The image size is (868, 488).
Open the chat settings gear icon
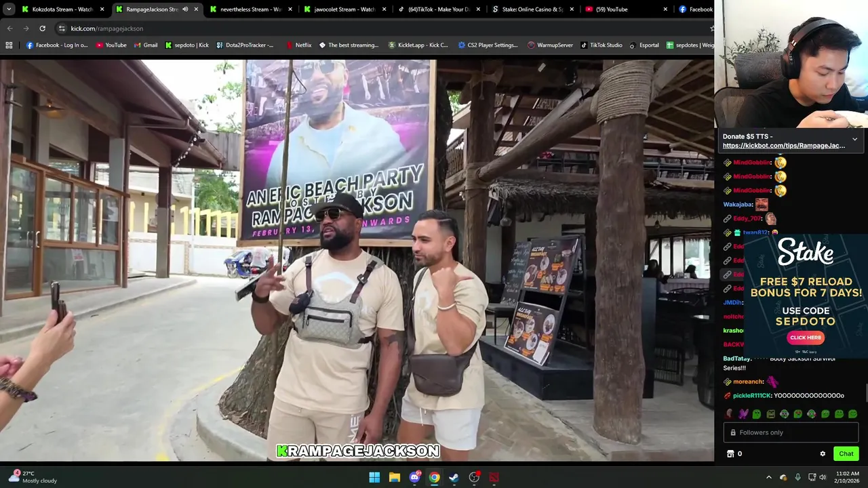(x=823, y=454)
